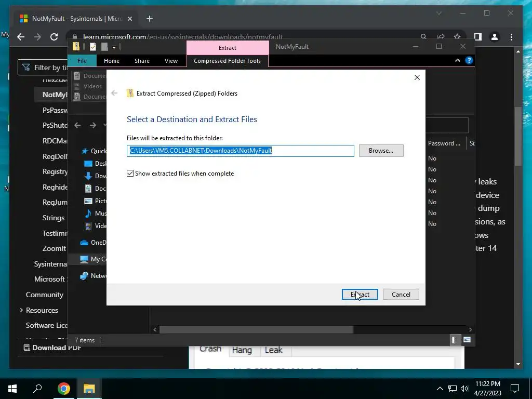Viewport: 532px width, 399px height.
Task: Open the File tab in Explorer ribbon
Action: 82,61
